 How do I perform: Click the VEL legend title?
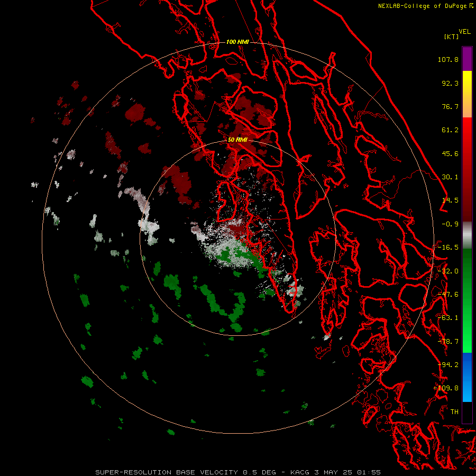pyautogui.click(x=464, y=32)
